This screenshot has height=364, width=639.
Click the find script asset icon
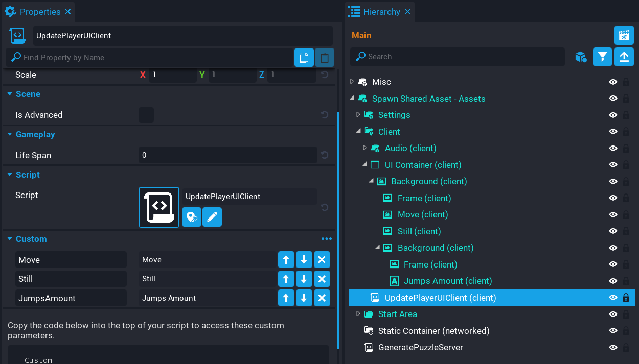[x=192, y=217]
